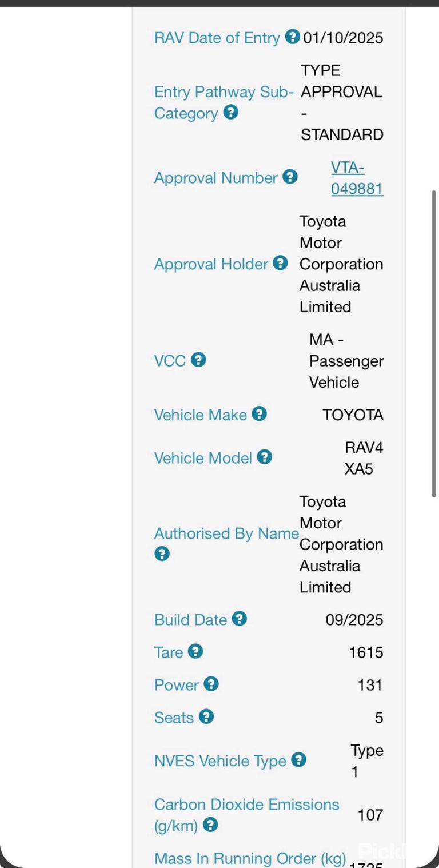Open the Tare help icon
The image size is (439, 868).
(195, 651)
